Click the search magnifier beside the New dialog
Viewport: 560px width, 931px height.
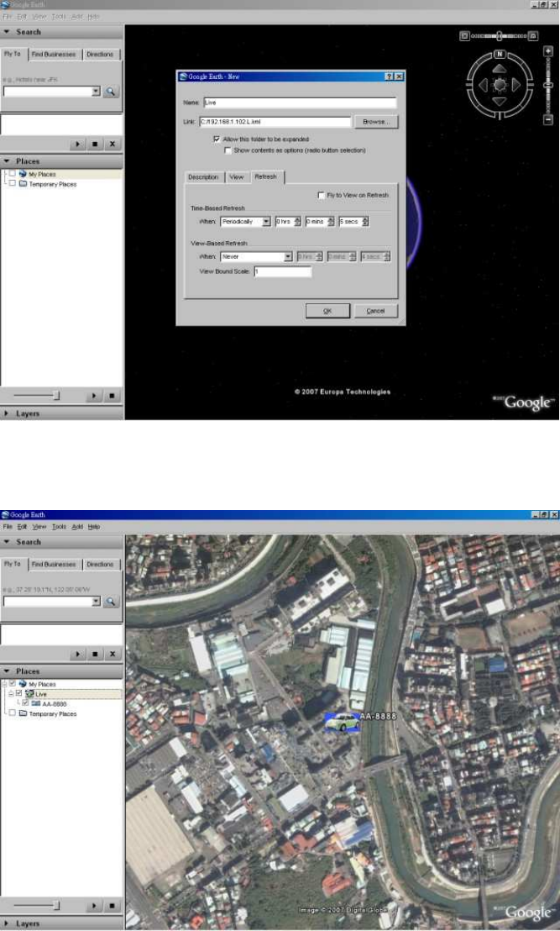click(x=110, y=92)
